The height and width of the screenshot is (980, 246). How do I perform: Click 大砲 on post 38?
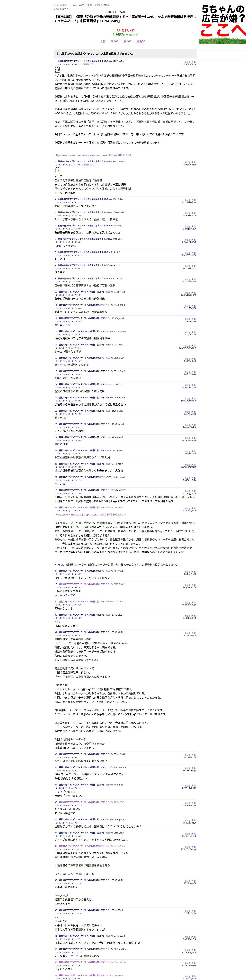pyautogui.click(x=193, y=847)
